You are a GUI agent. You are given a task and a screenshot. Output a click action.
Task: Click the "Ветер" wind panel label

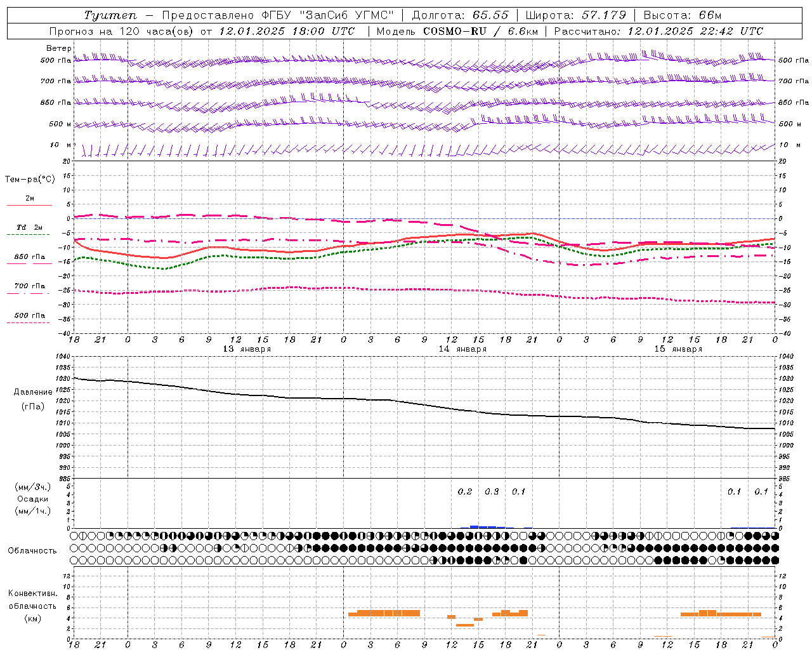click(59, 48)
